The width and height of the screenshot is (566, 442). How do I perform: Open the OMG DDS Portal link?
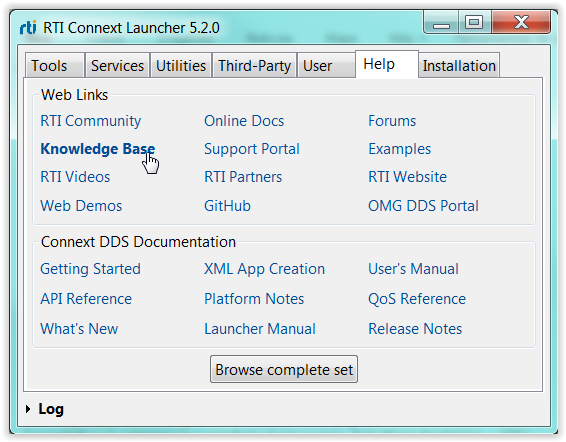coord(423,206)
